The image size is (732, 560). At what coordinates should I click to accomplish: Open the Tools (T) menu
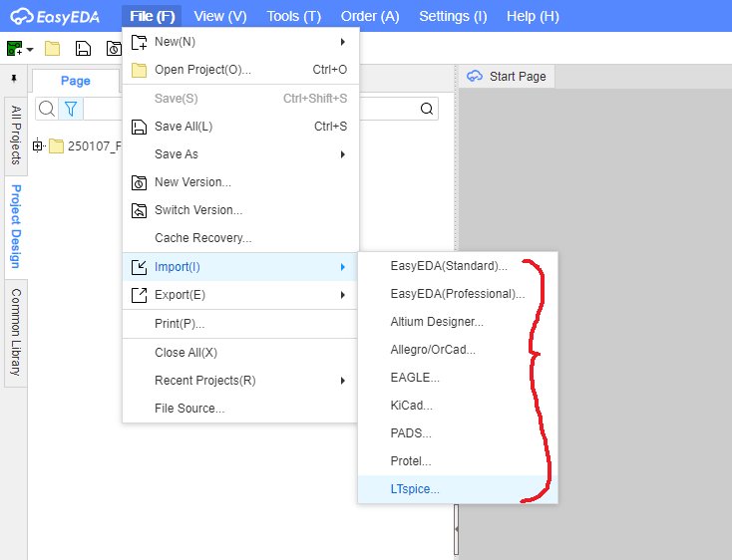(294, 16)
